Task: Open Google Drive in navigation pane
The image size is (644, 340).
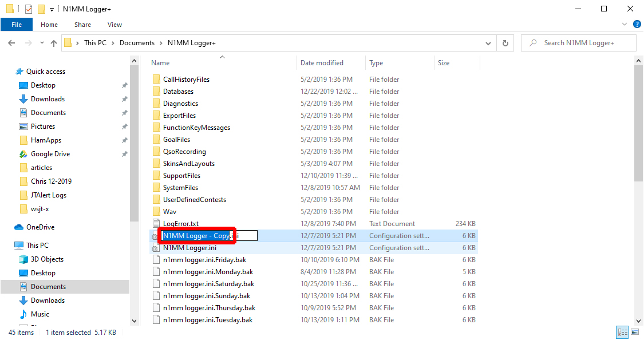Action: point(50,154)
